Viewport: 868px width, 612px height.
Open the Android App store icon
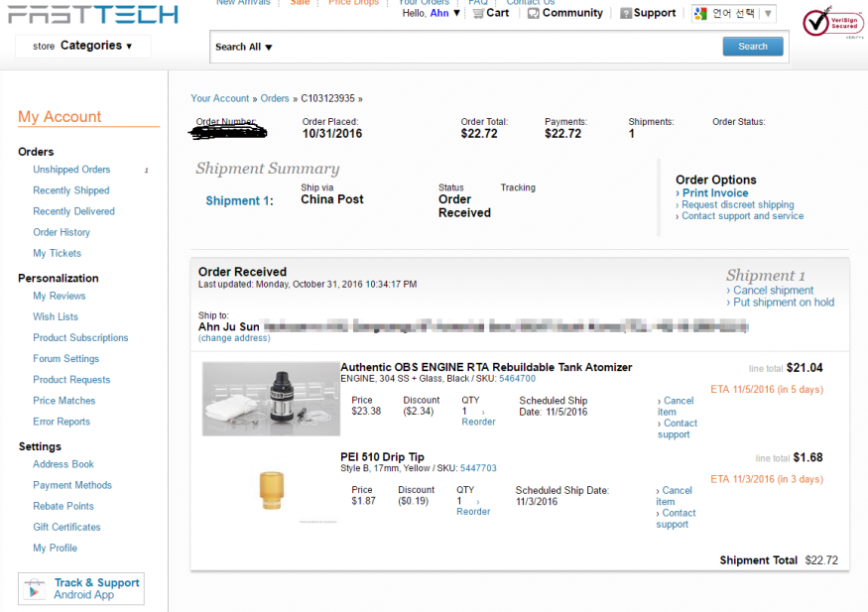point(36,589)
